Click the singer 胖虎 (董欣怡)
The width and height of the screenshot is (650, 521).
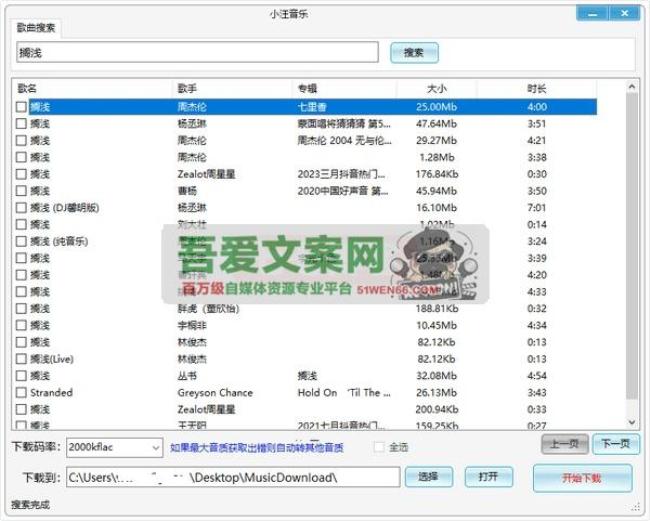coord(209,309)
